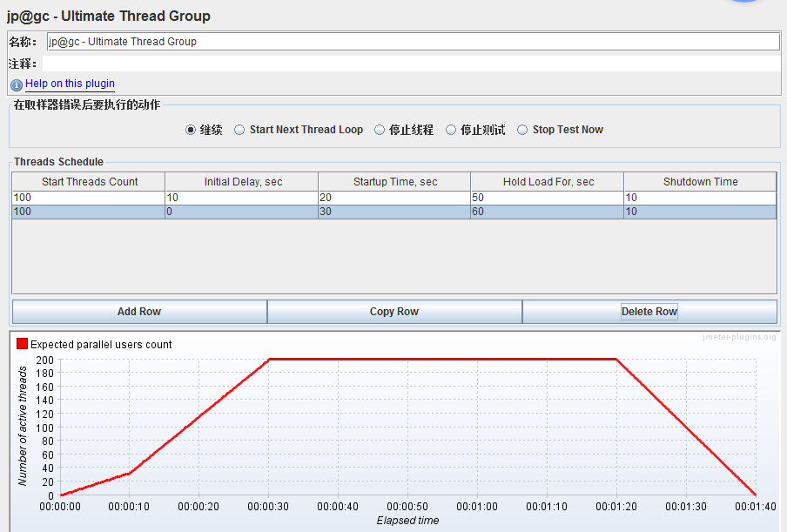Click the Delete Row button
Image resolution: width=787 pixels, height=532 pixels.
click(x=649, y=312)
